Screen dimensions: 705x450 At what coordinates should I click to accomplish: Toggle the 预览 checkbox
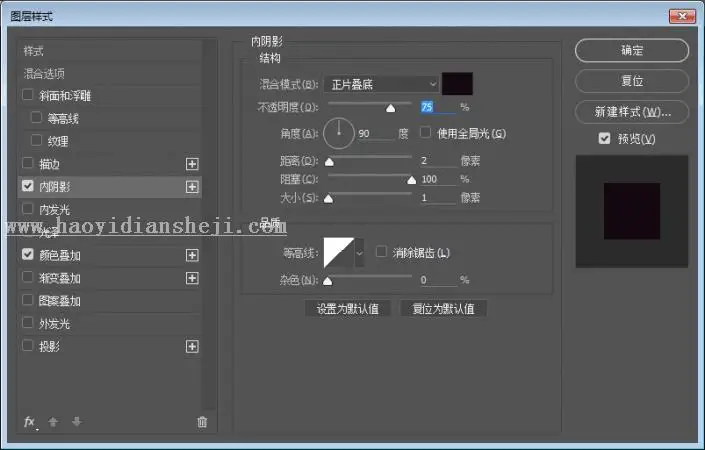pyautogui.click(x=605, y=138)
